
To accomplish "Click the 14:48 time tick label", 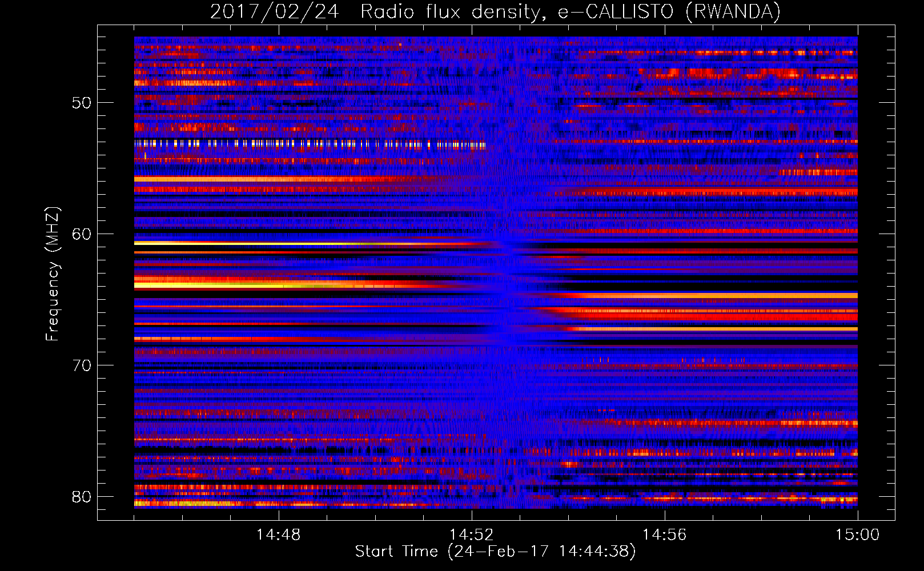I will point(278,535).
